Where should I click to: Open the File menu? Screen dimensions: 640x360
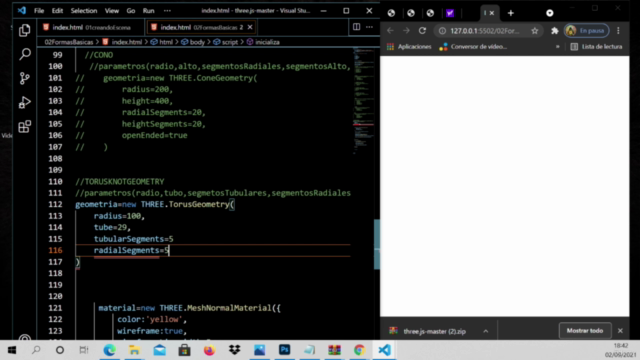39,11
